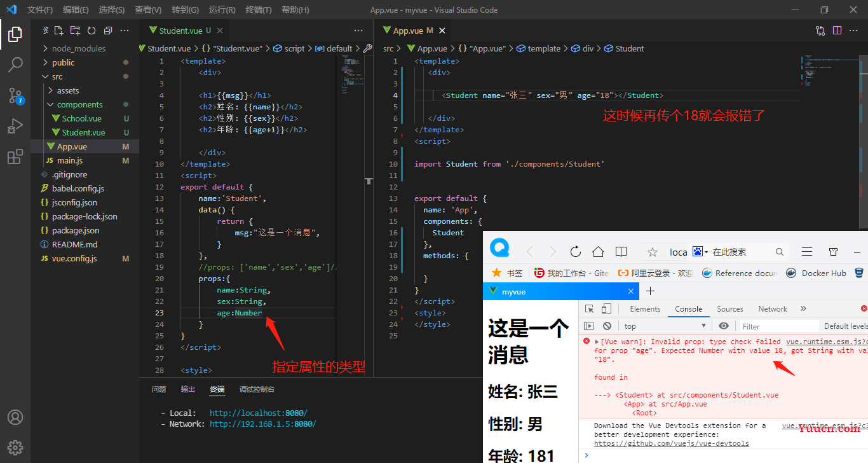Split the right editor
This screenshot has width=868, height=463.
[x=837, y=31]
